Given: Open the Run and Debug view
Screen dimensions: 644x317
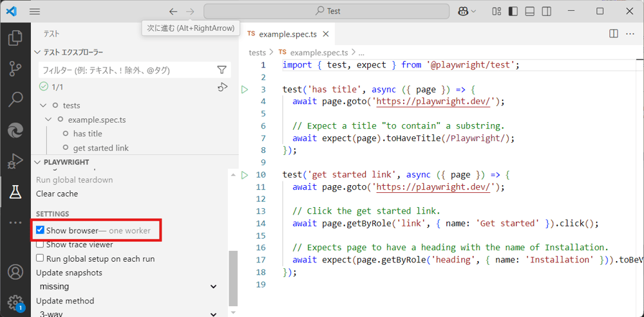Looking at the screenshot, I should [15, 161].
